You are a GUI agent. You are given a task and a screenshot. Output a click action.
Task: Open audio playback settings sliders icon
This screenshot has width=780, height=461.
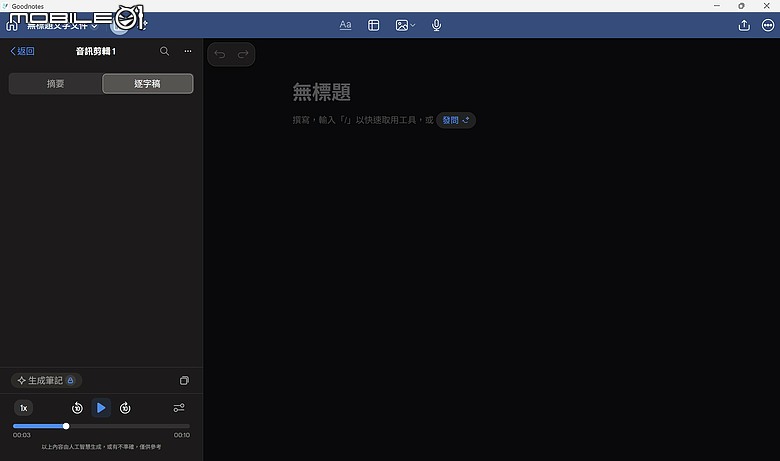[179, 408]
